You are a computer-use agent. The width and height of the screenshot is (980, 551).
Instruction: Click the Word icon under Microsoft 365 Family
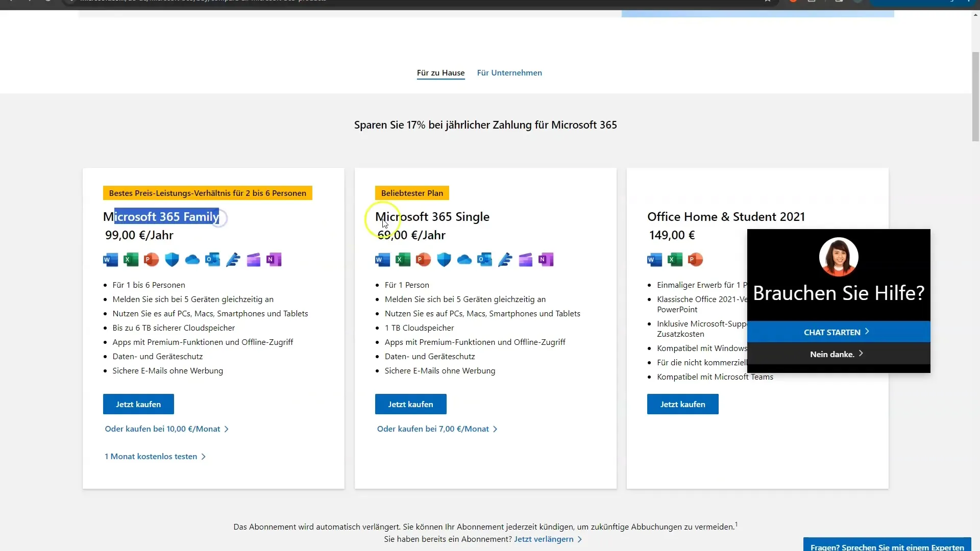110,260
